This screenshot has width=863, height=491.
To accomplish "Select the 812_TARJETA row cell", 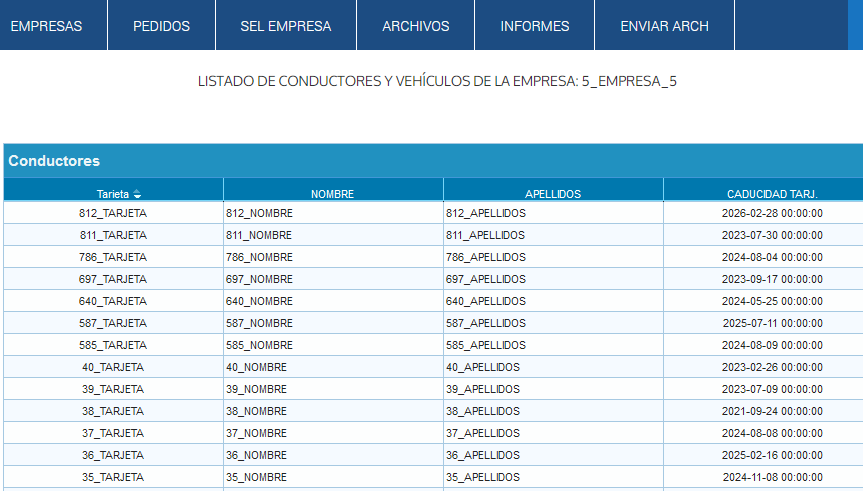I will (113, 213).
